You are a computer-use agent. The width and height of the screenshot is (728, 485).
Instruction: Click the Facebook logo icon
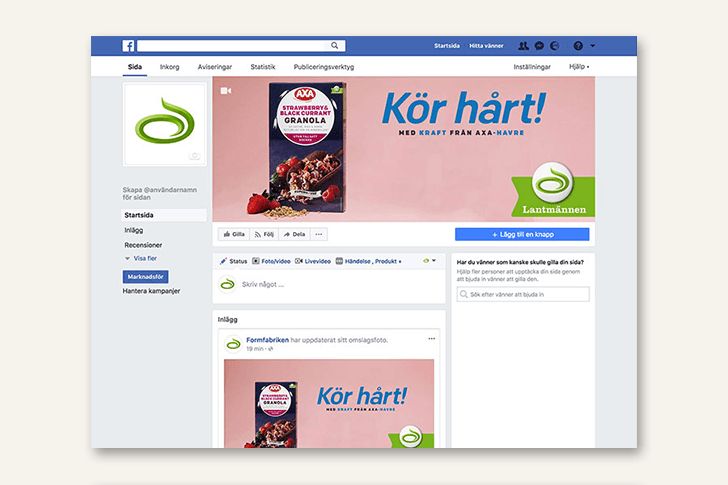coord(128,45)
